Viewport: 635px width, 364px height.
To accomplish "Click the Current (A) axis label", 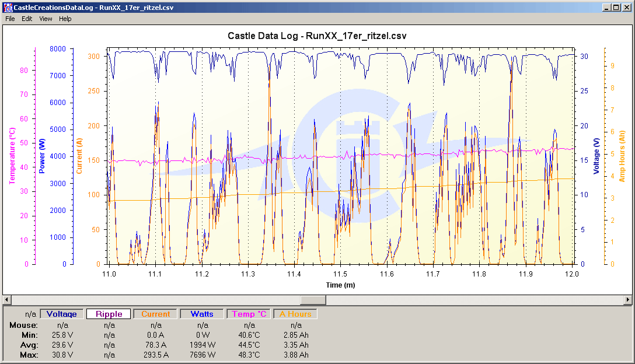I will pyautogui.click(x=79, y=156).
